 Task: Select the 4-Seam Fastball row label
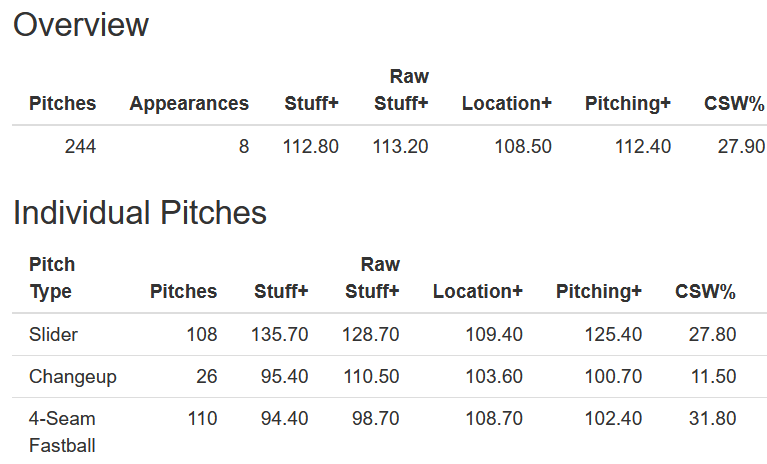(x=63, y=431)
